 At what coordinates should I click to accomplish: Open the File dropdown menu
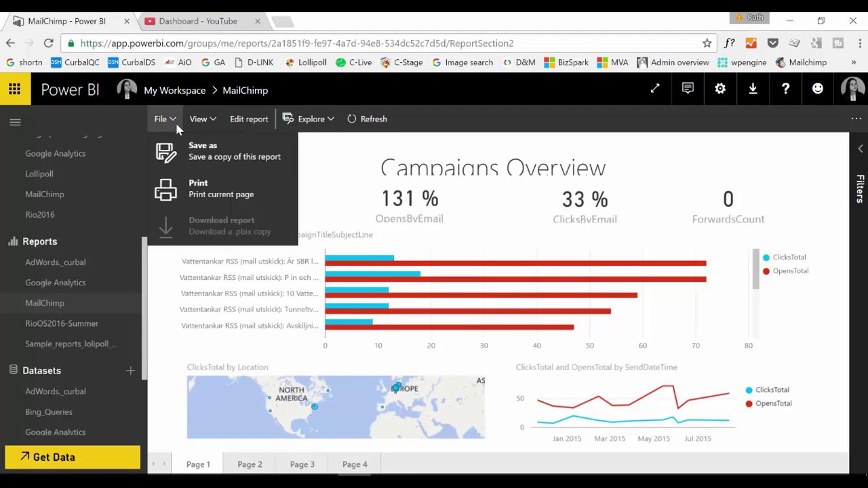pos(165,119)
